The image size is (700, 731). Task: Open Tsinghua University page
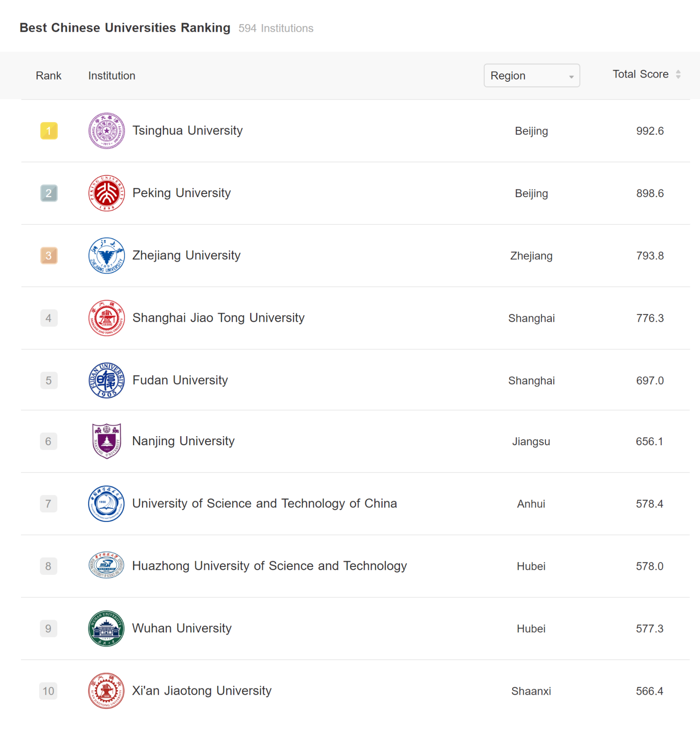(x=187, y=130)
